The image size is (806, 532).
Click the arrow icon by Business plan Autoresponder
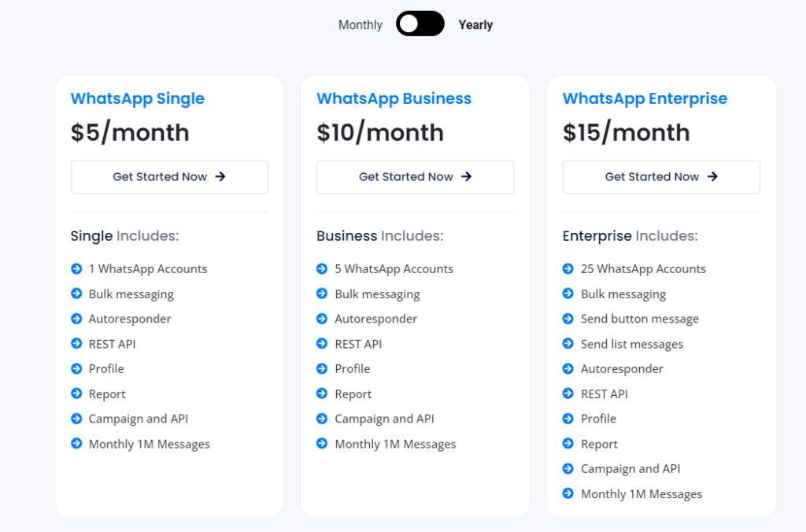[322, 319]
